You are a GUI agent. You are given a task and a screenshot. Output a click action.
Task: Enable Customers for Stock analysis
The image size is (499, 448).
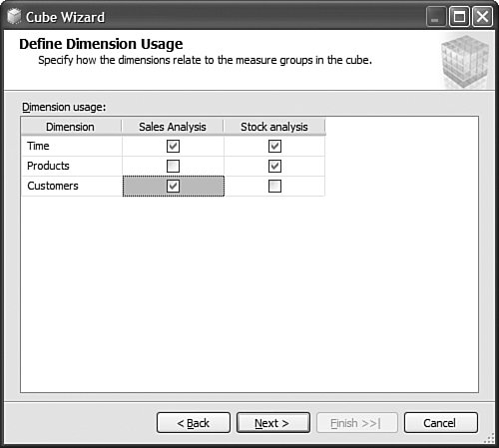click(274, 186)
